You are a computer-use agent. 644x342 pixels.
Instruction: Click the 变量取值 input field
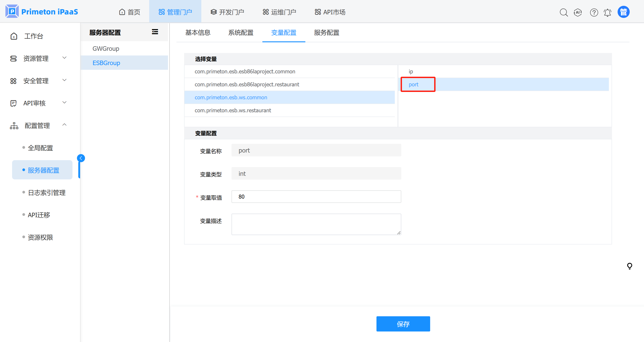pos(316,197)
